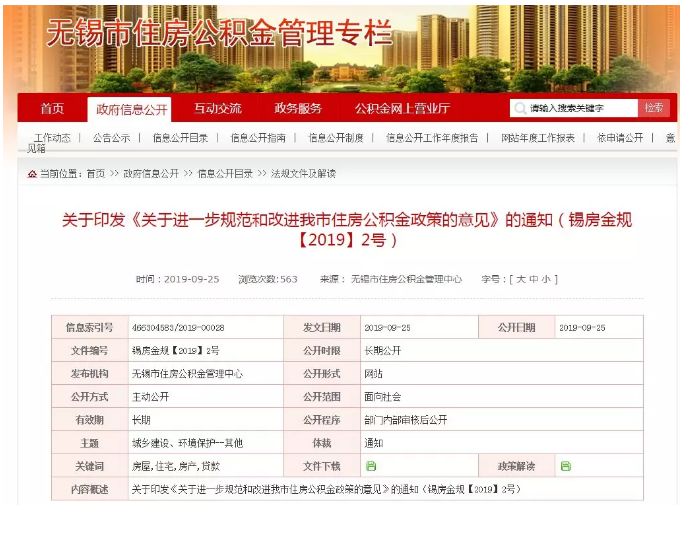This screenshot has width=689, height=543.
Task: Click the red article title heading
Action: 347,230
